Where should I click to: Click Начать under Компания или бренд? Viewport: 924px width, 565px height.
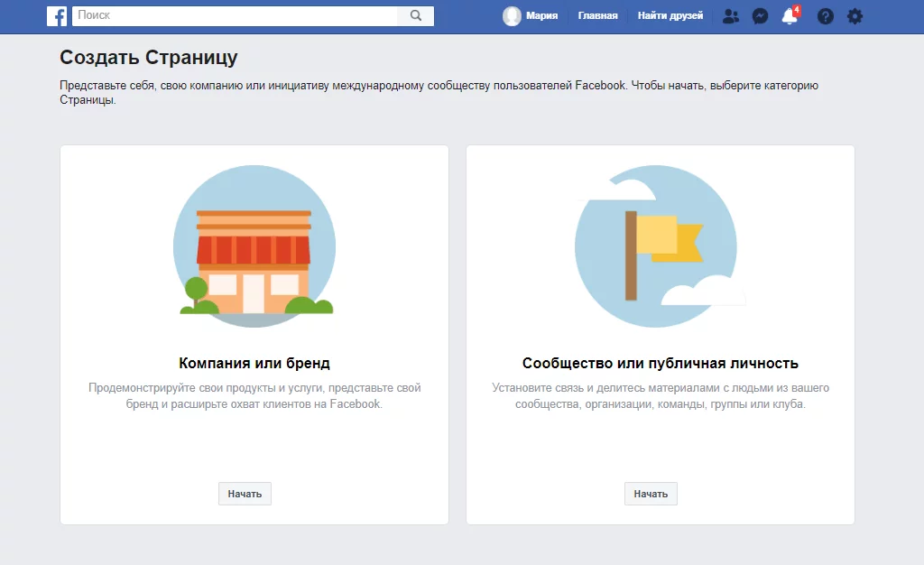(245, 494)
